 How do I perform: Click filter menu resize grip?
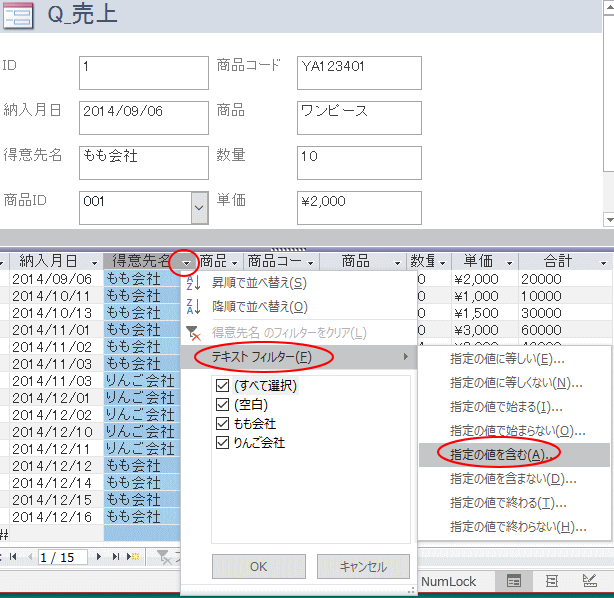[x=411, y=590]
